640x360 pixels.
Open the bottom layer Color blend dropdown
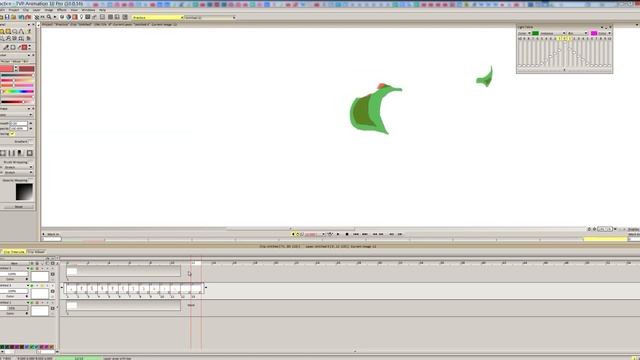(14, 313)
